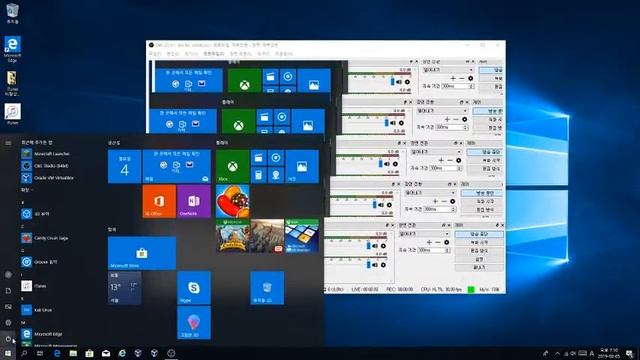Open the Microsoft Store tile
The width and height of the screenshot is (640, 360).
142,253
